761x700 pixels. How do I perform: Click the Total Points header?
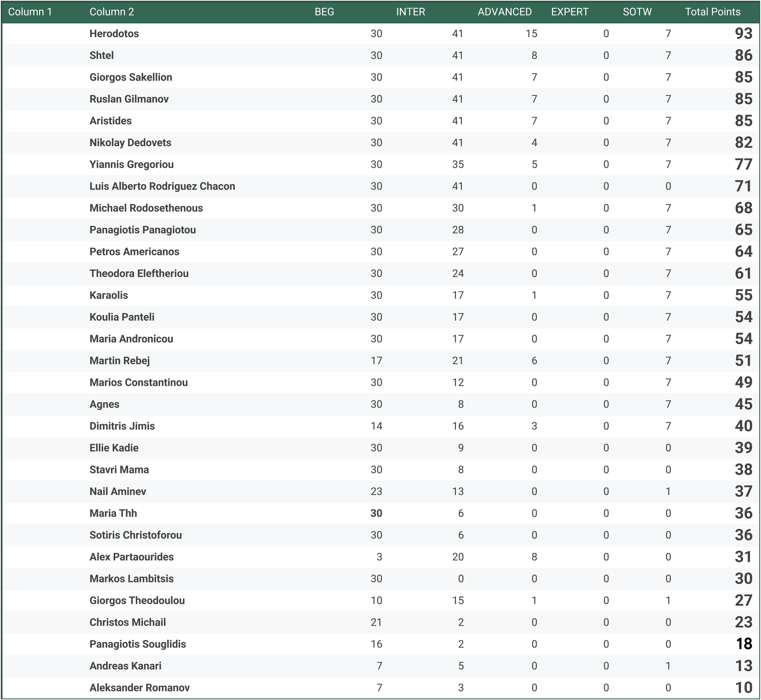pos(712,12)
